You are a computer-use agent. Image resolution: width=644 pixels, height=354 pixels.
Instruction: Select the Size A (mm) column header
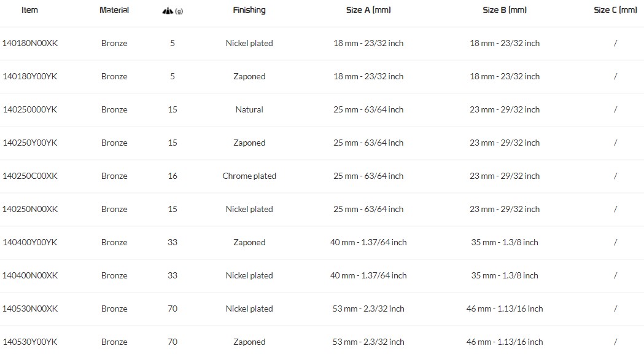[368, 10]
